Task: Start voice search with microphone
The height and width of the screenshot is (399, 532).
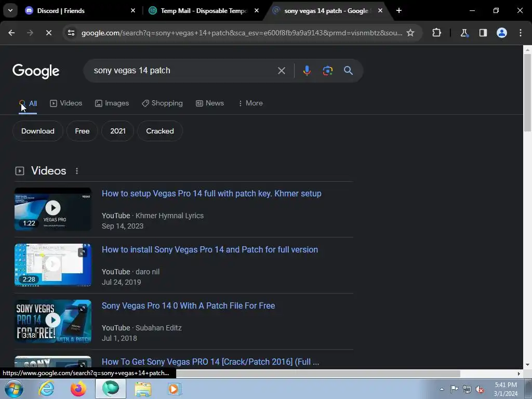Action: point(307,71)
